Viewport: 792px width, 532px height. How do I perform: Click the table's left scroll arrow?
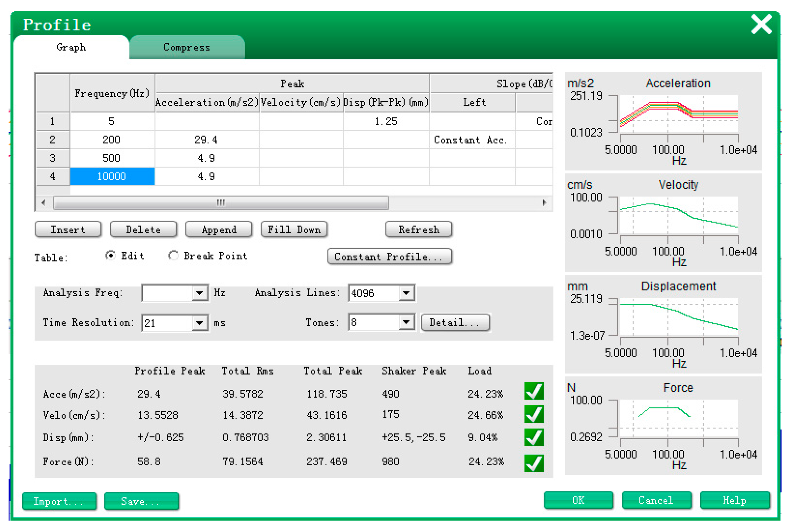[x=43, y=203]
